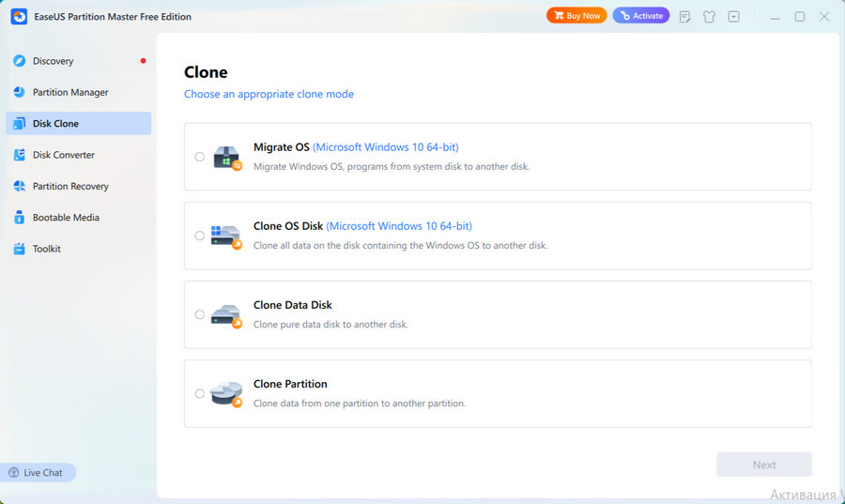This screenshot has height=504, width=845.
Task: Click the Disk Converter sidebar icon
Action: click(x=20, y=155)
